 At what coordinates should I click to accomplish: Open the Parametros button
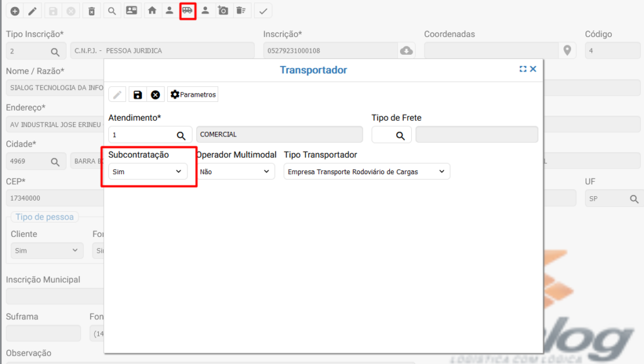(x=193, y=95)
